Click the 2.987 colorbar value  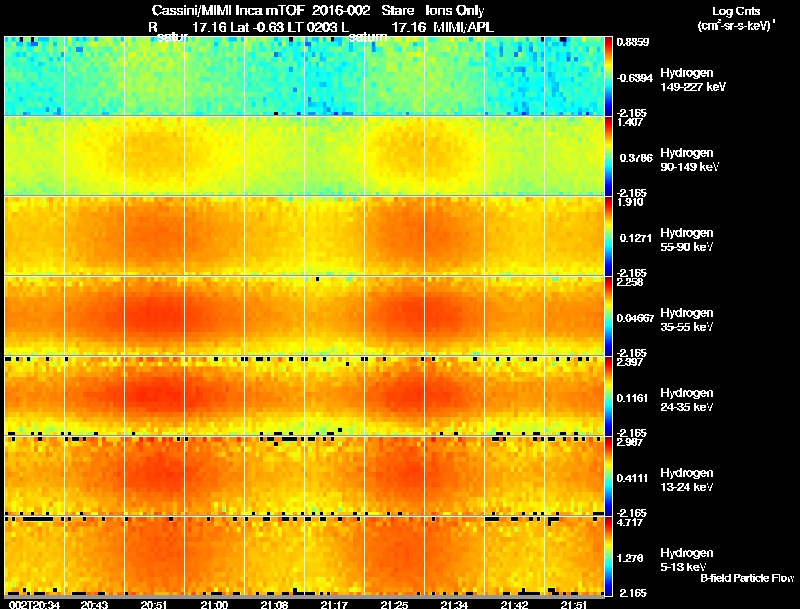[x=630, y=442]
